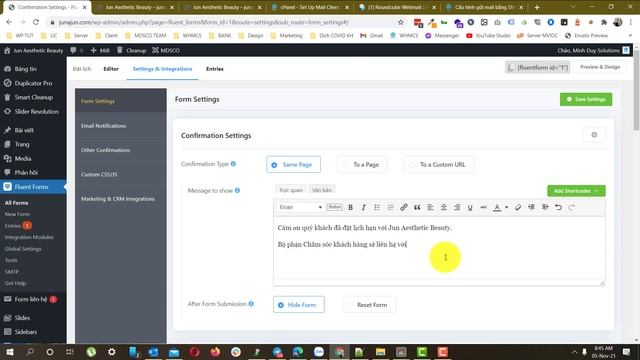Align message text right

coord(457,207)
